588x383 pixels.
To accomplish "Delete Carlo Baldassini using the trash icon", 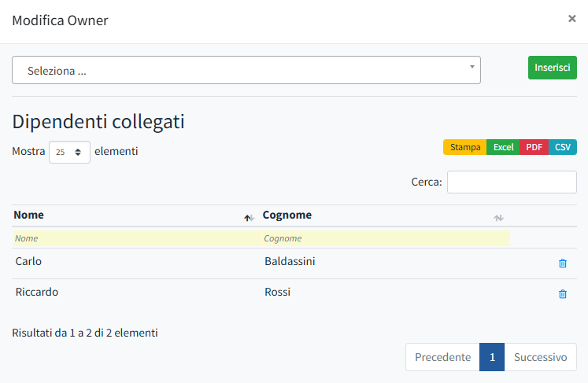I will (x=562, y=263).
